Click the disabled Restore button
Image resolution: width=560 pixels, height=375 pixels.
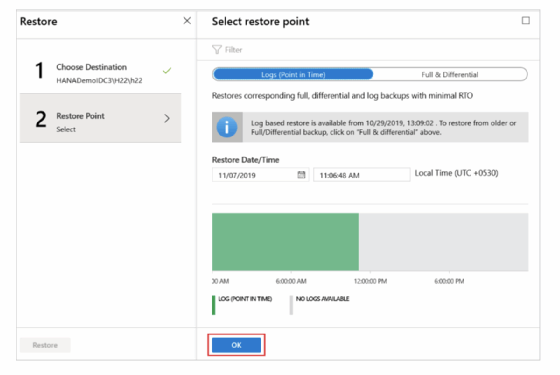45,345
